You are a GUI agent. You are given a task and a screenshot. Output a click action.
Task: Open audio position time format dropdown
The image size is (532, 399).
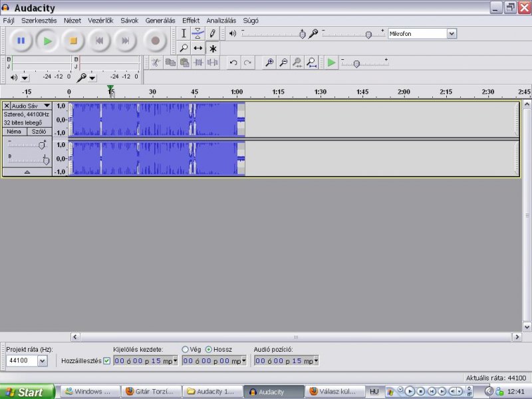(x=317, y=360)
